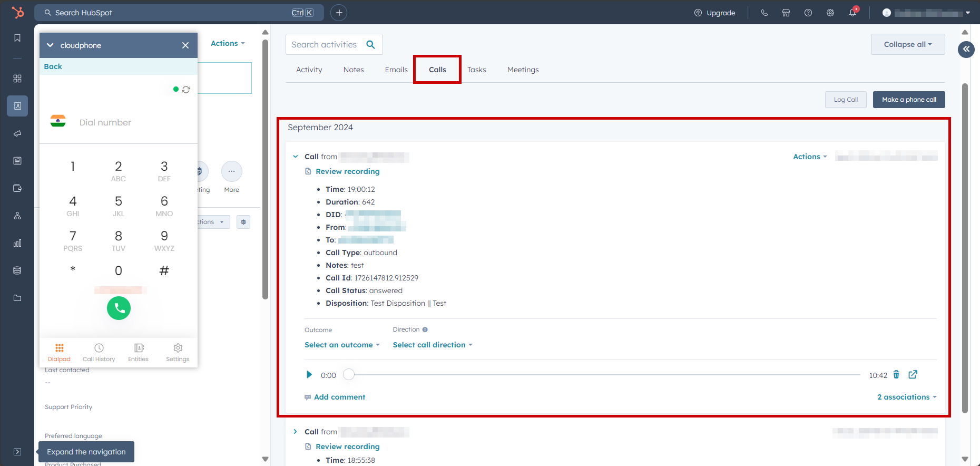Click the green call button on dialpad

coord(119,308)
